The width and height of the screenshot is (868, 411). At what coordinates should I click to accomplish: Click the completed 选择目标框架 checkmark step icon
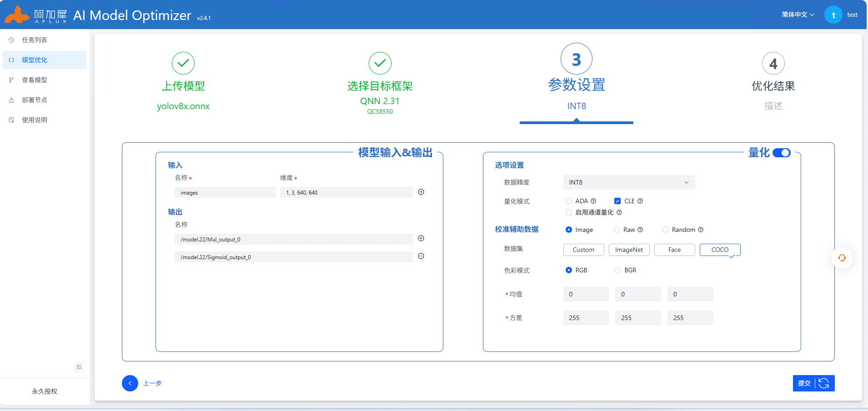pos(380,63)
